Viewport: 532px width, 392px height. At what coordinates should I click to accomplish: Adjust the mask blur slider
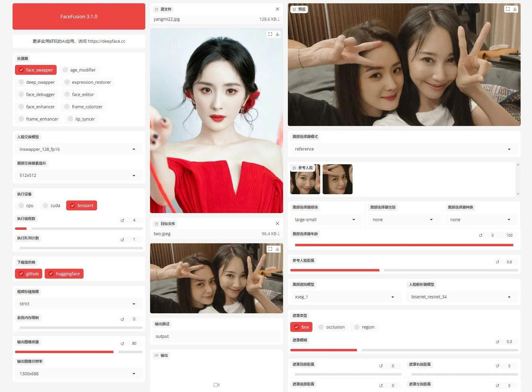coord(357,350)
